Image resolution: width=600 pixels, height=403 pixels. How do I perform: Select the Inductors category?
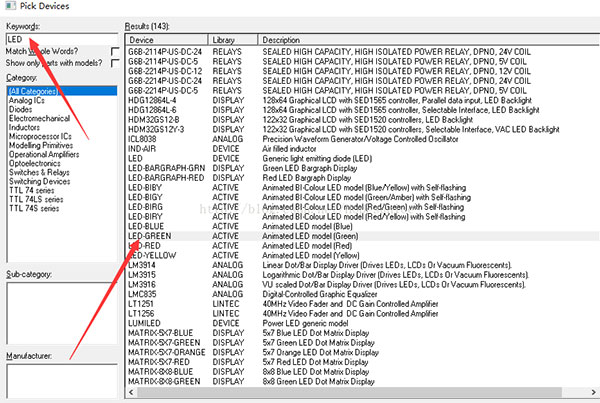click(24, 127)
